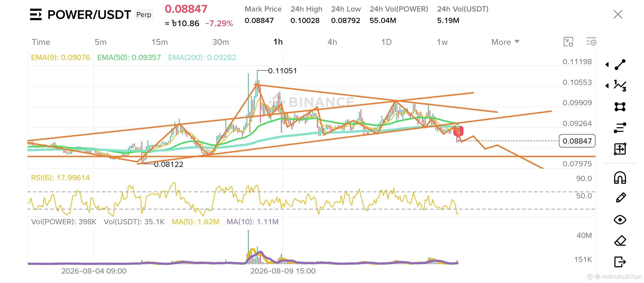Click the red S sell marker on chart
Viewport: 644px width, 283px height.
point(458,131)
